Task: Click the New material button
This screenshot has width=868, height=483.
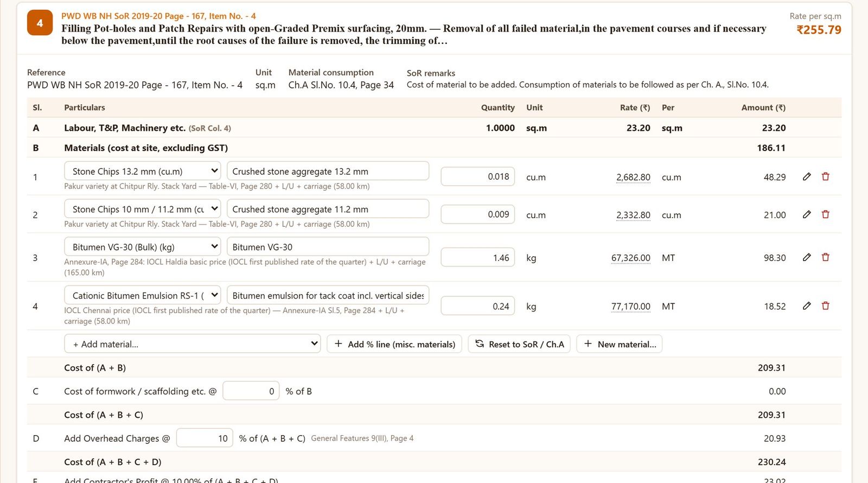Action: [620, 344]
